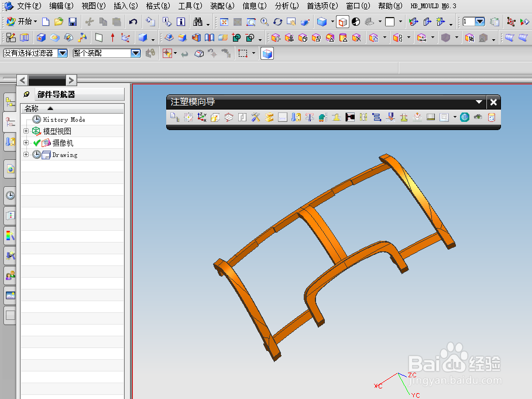This screenshot has width=532, height=399.
Task: Click the Cooling icon in Mold Wizard
Action: click(x=376, y=118)
